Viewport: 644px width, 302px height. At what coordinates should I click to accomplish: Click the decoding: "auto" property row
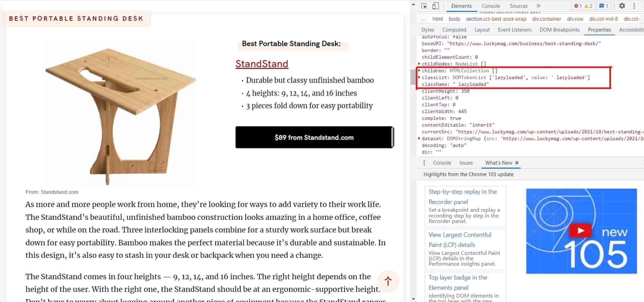point(444,145)
